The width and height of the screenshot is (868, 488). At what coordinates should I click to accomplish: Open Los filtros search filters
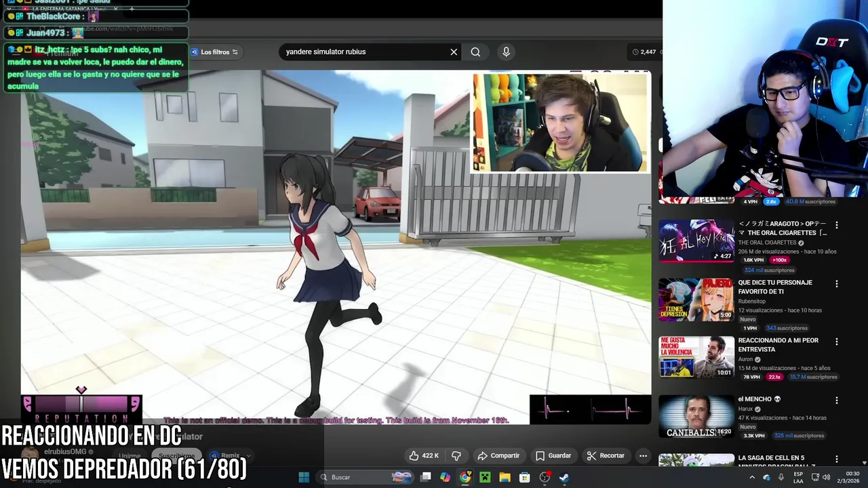coord(215,52)
